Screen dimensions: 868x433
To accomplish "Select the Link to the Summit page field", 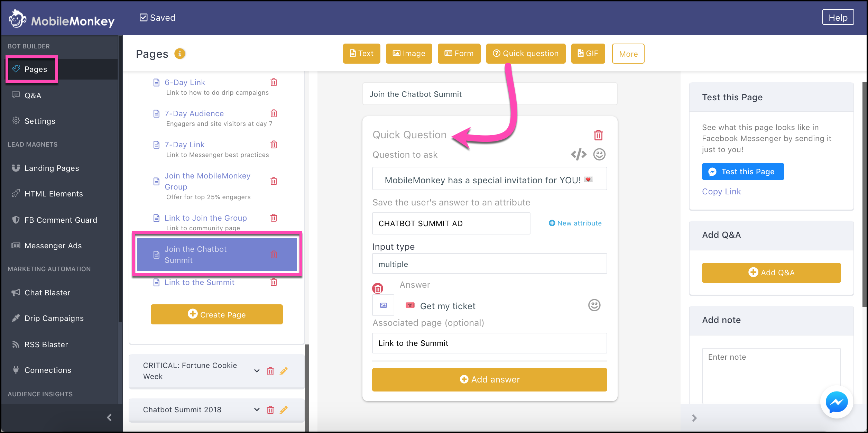I will point(489,343).
